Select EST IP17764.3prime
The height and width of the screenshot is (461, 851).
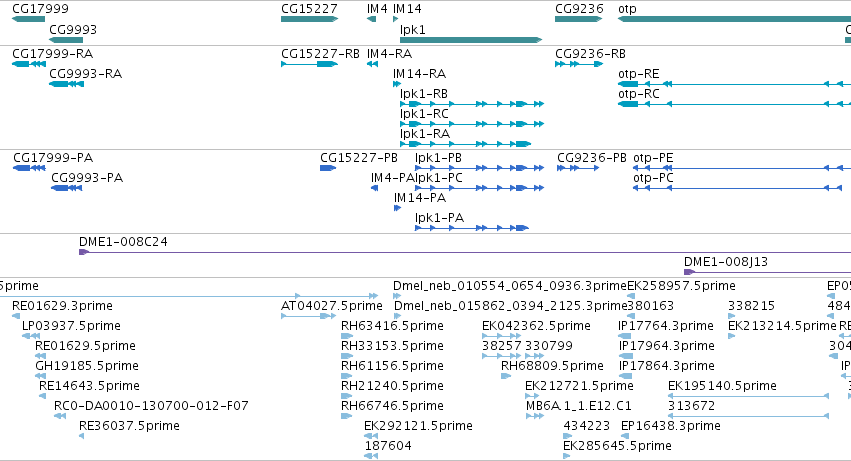pyautogui.click(x=666, y=326)
